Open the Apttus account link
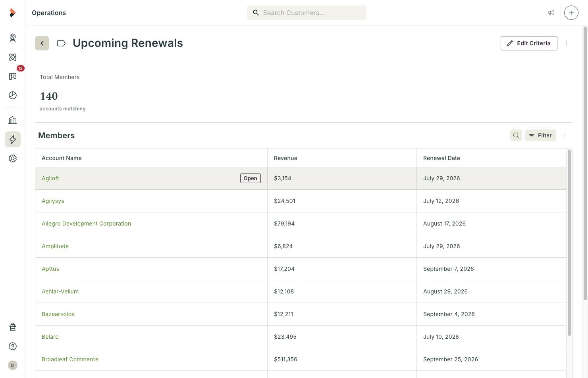The height and width of the screenshot is (378, 588). coord(50,269)
